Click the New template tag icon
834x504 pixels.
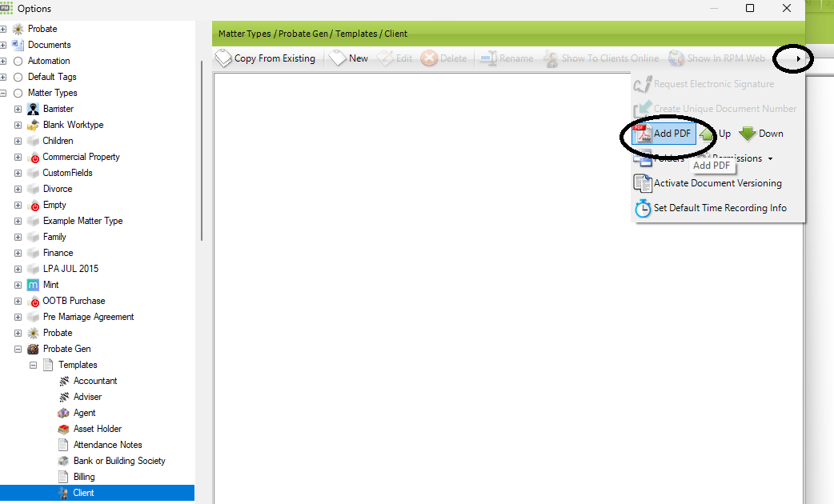pos(337,58)
